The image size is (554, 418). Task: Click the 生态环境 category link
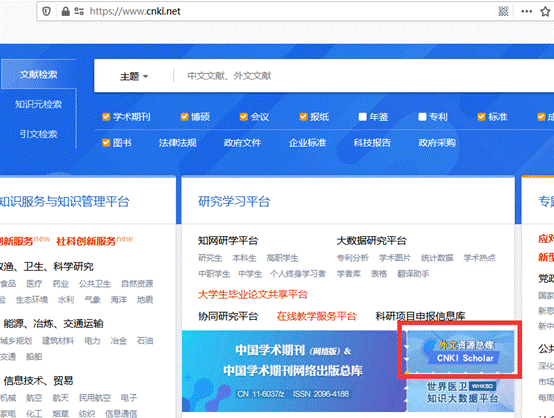pos(32,300)
